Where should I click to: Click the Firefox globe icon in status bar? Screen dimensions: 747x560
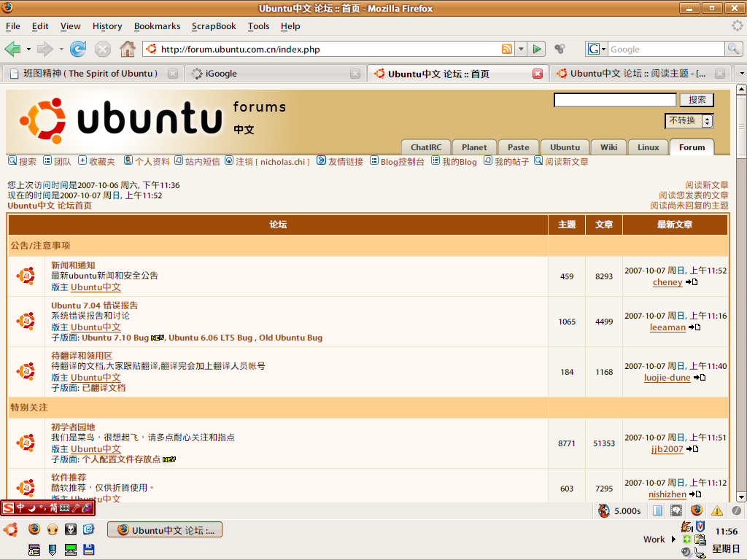click(x=697, y=510)
